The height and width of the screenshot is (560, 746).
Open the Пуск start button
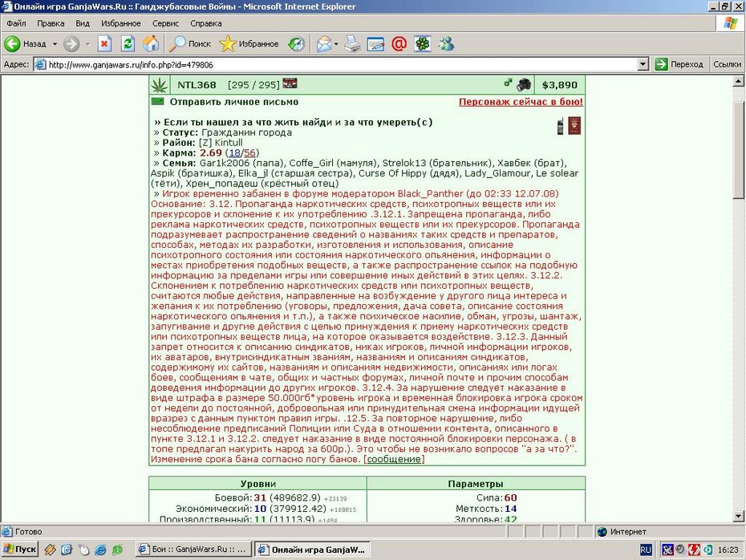[x=20, y=550]
